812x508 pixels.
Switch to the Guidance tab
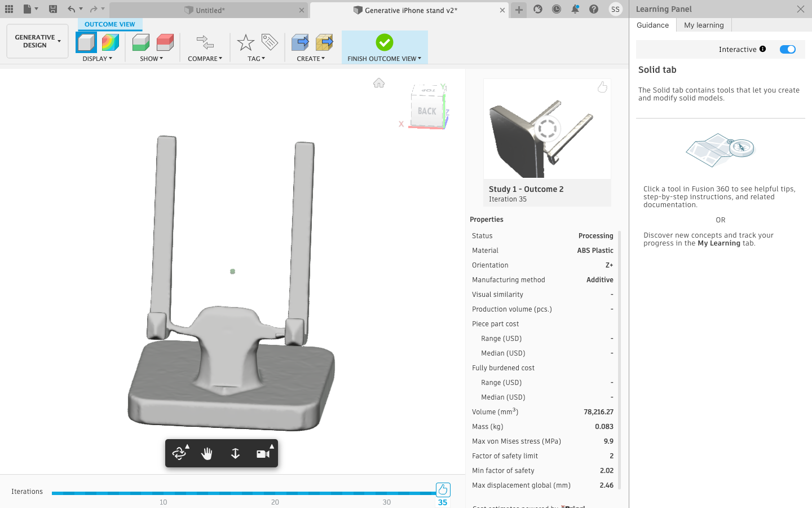653,25
